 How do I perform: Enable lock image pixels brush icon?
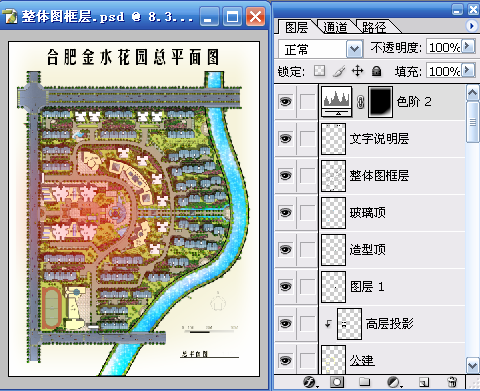[339, 71]
